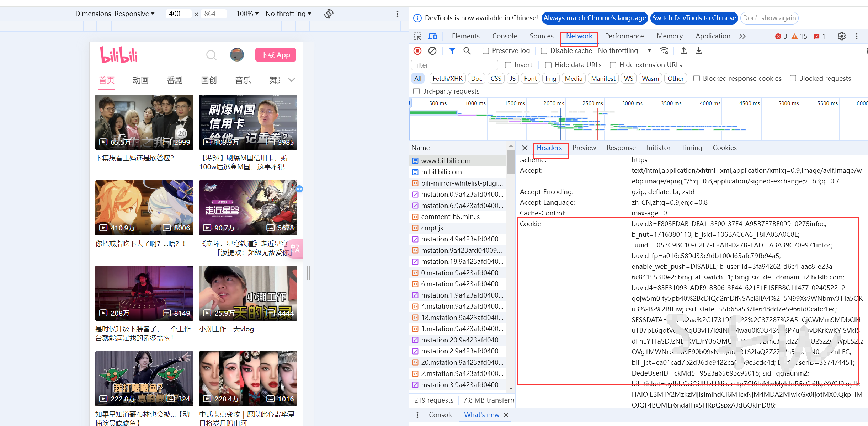Open DevTools settings gear
This screenshot has height=426, width=868.
(x=842, y=36)
